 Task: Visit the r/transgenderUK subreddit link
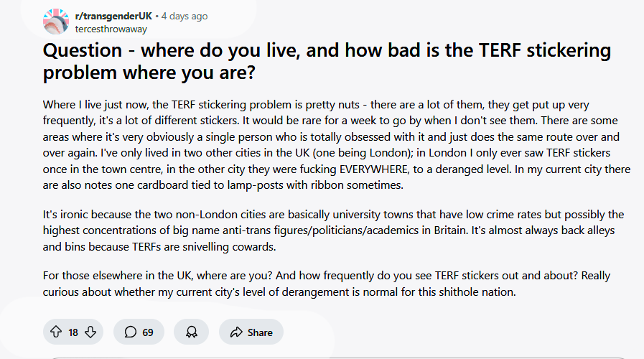click(x=113, y=16)
